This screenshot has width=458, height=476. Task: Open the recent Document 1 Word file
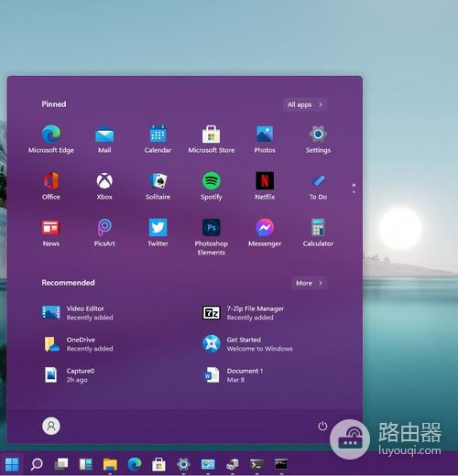[233, 375]
